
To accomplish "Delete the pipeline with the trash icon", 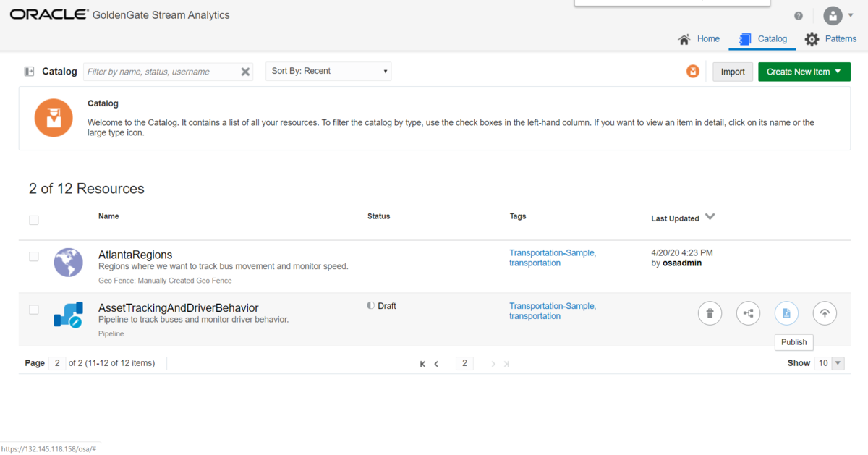I will point(710,313).
